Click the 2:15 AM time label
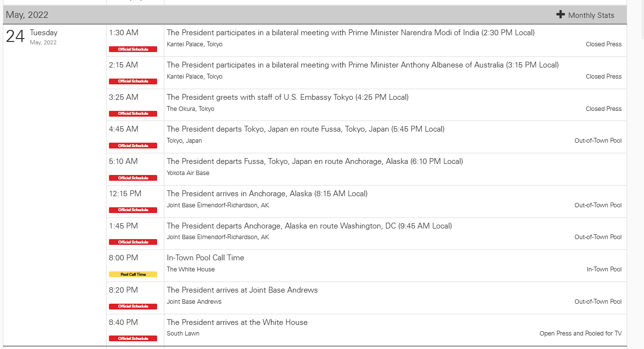Image resolution: width=644 pixels, height=349 pixels. pyautogui.click(x=123, y=65)
